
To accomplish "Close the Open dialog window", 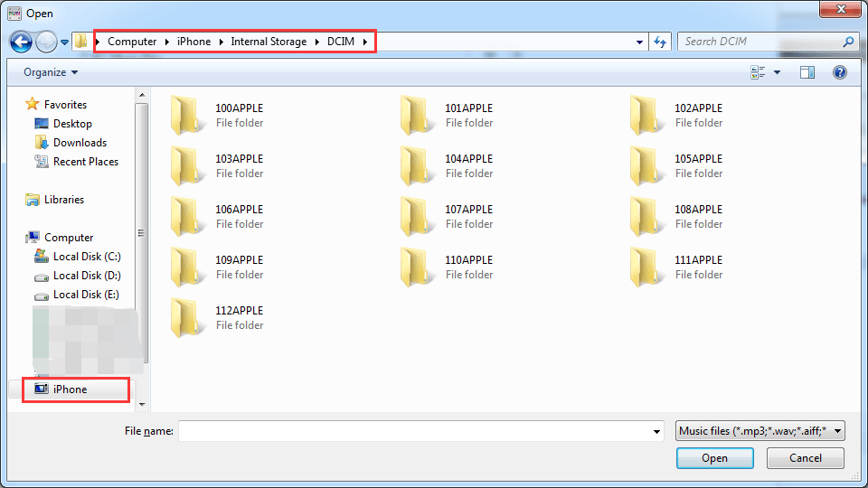I will coord(840,9).
